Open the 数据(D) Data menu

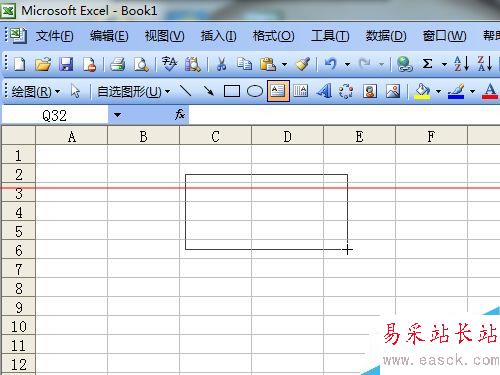coord(386,36)
